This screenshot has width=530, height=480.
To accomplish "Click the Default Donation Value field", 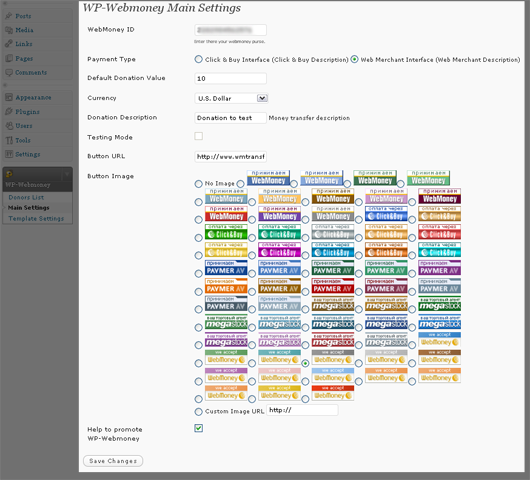I will (x=231, y=78).
